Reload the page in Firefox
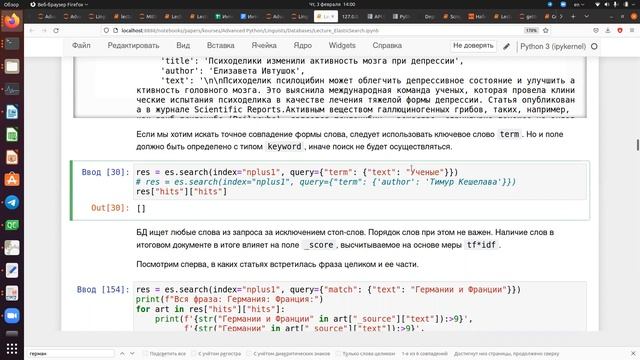 [x=56, y=31]
